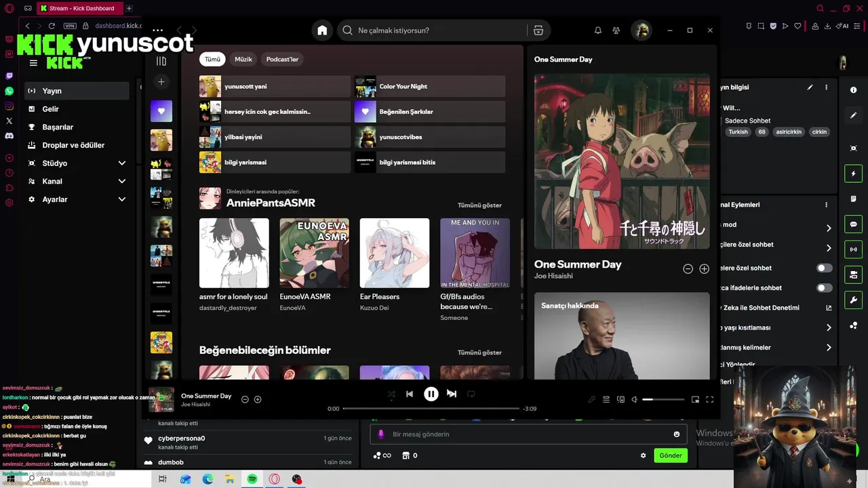Open Spotify from the Windows taskbar
Image resolution: width=868 pixels, height=488 pixels.
(252, 479)
